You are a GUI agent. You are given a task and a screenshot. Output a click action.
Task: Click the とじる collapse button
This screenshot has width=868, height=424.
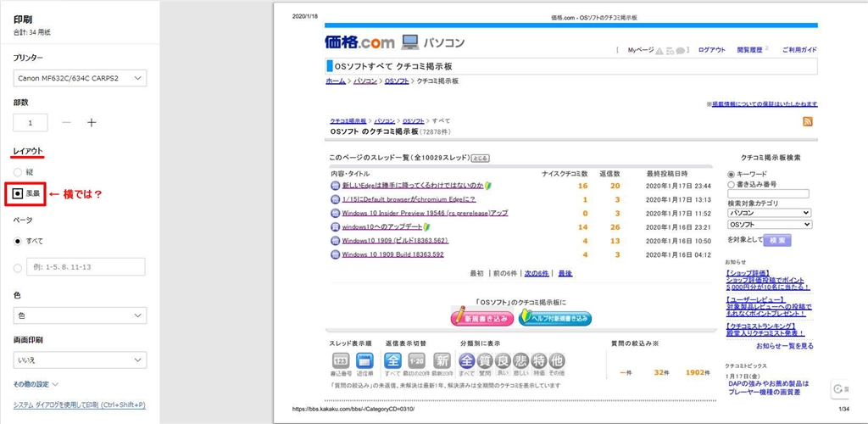(x=480, y=159)
